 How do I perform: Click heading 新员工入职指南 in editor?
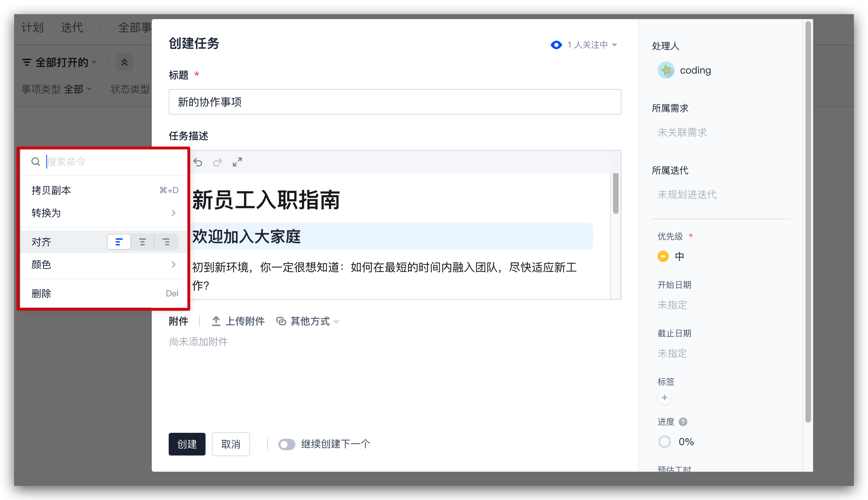coord(266,200)
